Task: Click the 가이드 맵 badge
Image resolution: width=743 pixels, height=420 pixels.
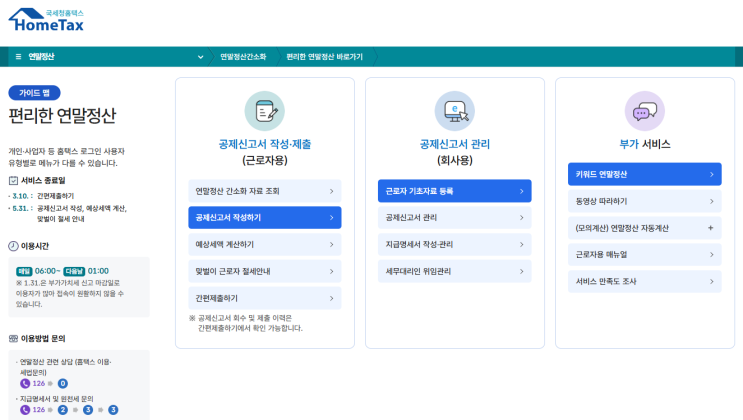Action: [x=34, y=93]
